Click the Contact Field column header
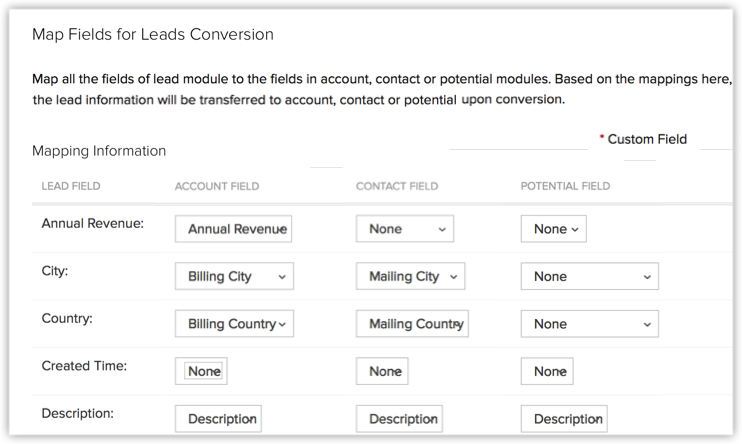The image size is (742, 444). coord(397,186)
